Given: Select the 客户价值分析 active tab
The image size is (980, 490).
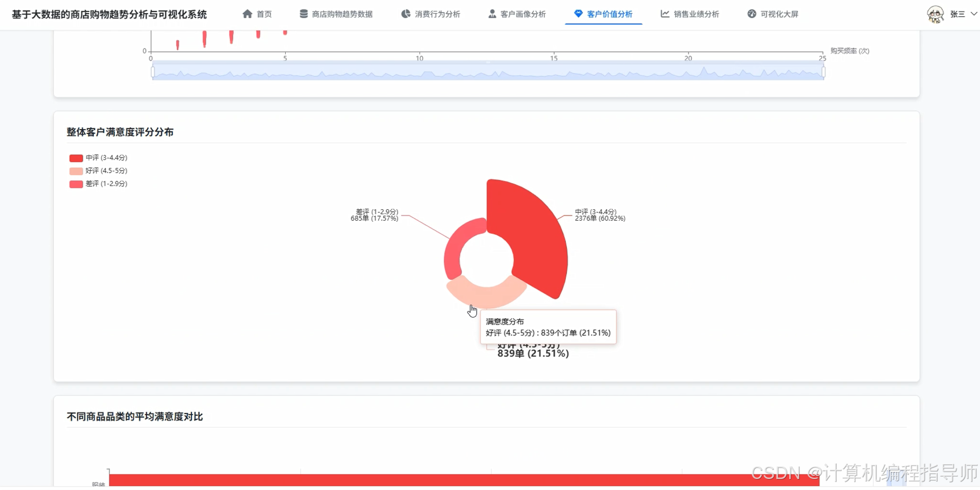Looking at the screenshot, I should coord(603,14).
